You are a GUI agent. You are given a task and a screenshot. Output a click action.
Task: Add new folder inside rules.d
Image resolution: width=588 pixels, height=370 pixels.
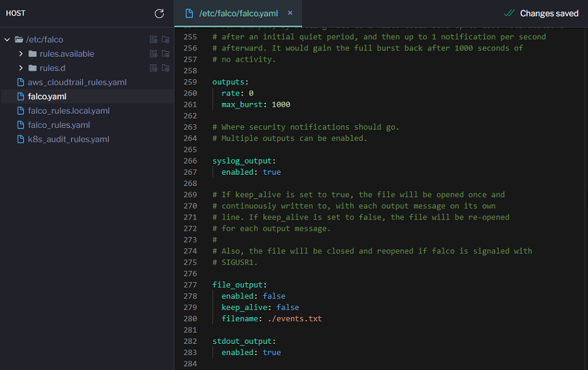tap(165, 68)
